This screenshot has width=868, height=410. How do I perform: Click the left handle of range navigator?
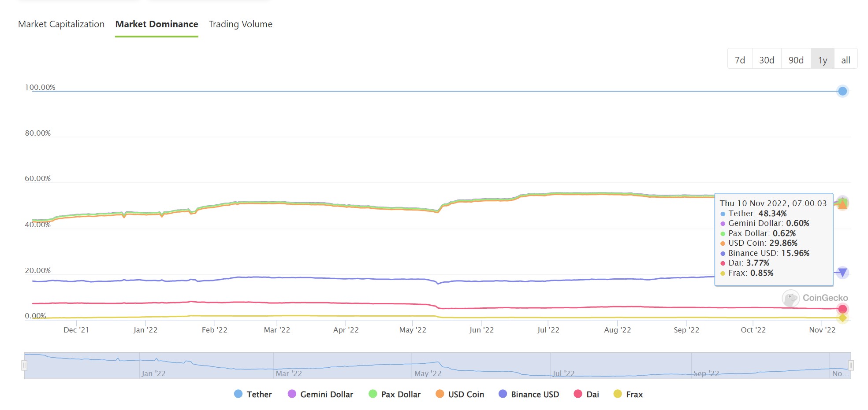[x=24, y=365]
